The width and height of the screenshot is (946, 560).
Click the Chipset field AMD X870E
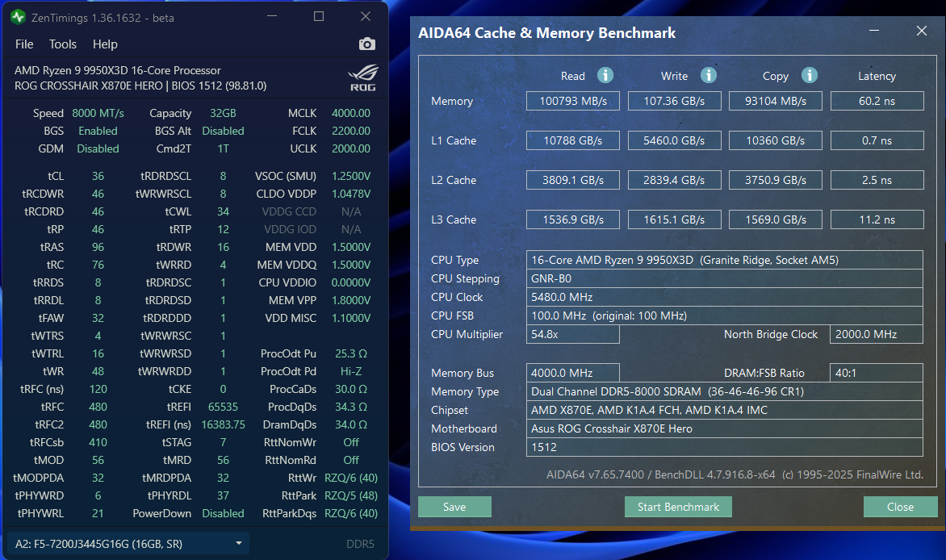[725, 411]
